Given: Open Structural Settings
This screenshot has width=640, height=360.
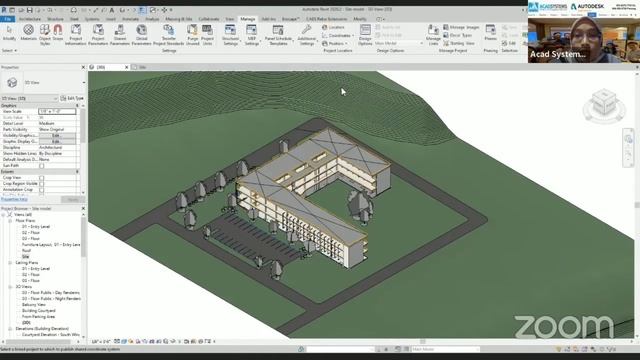Looking at the screenshot, I should pyautogui.click(x=230, y=34).
